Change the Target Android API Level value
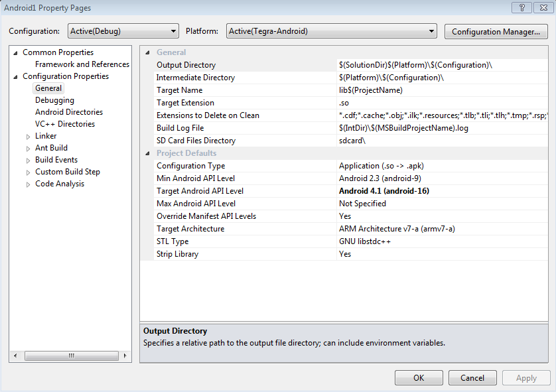 pyautogui.click(x=442, y=191)
